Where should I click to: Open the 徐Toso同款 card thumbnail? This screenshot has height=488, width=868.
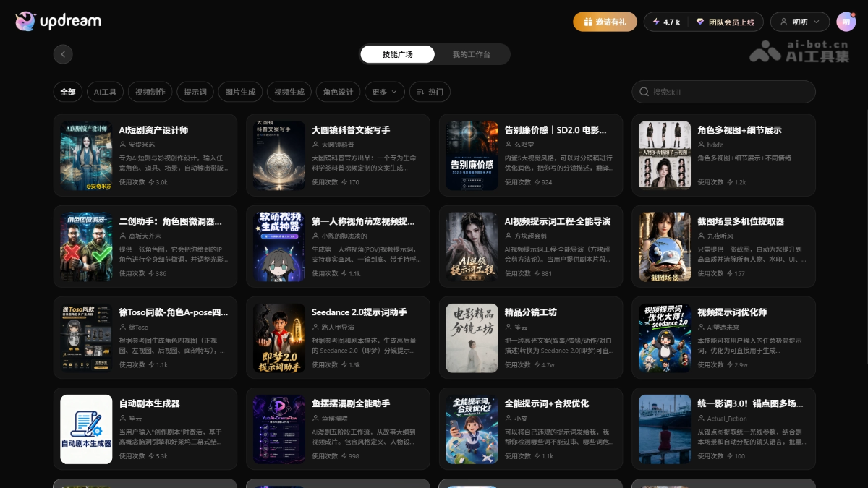coord(86,338)
